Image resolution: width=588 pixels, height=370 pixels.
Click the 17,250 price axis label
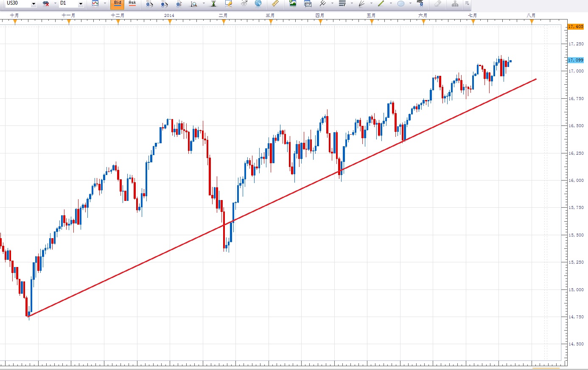point(576,44)
